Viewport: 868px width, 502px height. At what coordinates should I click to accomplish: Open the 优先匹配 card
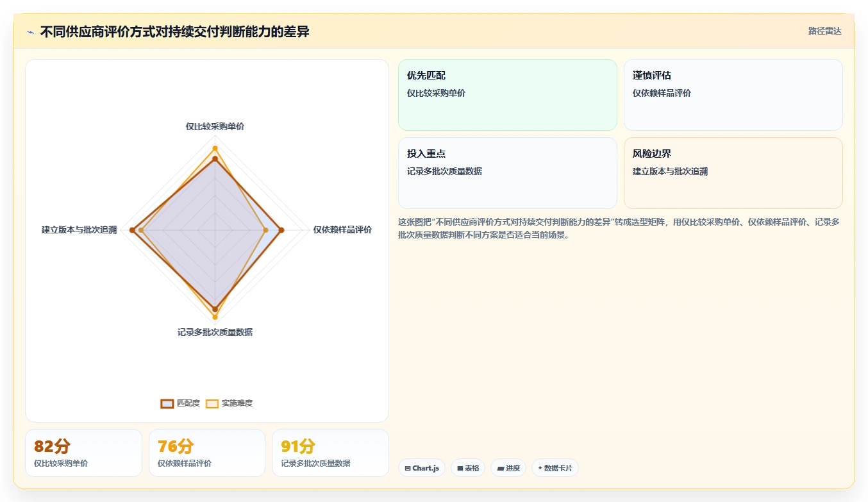pyautogui.click(x=508, y=95)
